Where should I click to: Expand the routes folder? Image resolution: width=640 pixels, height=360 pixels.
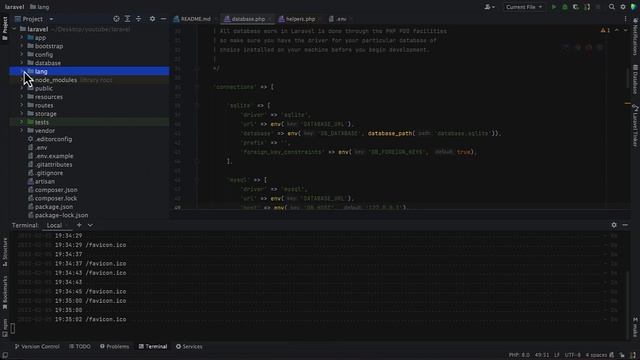pos(22,105)
